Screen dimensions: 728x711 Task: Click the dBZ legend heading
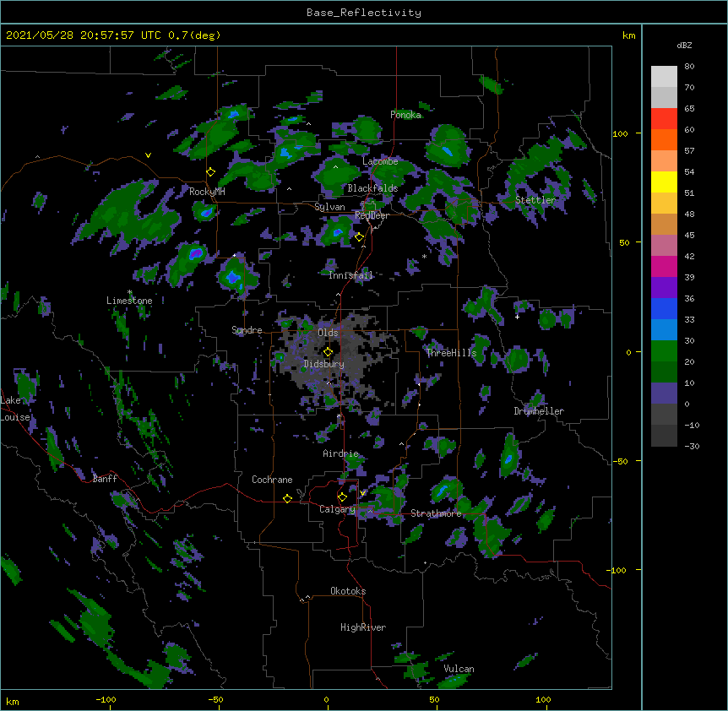coord(684,45)
